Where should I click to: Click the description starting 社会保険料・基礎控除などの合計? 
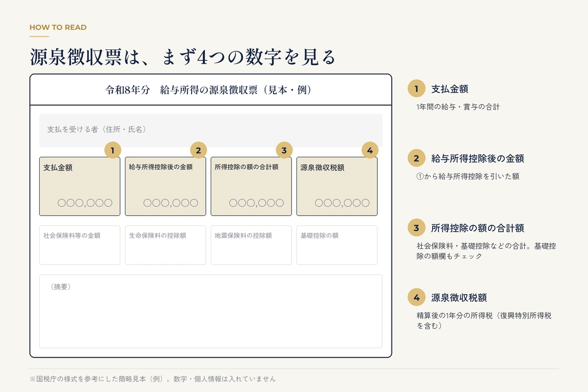(x=486, y=251)
